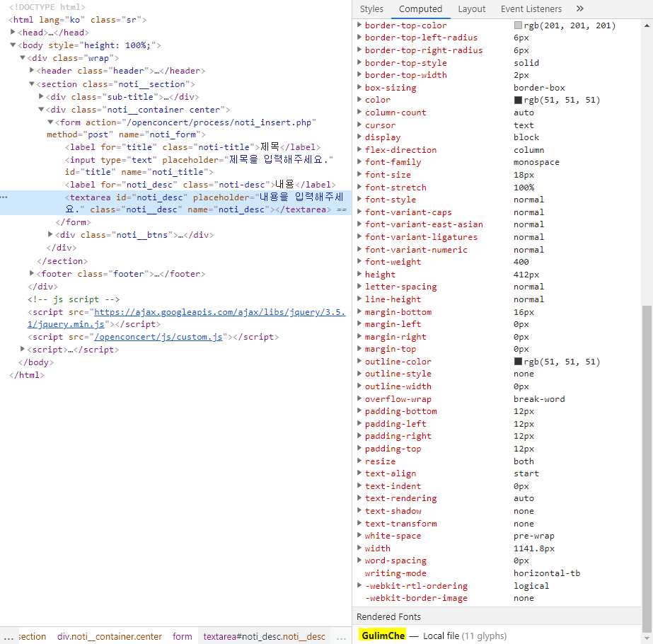Click the color property dark swatch
The image size is (653, 644).
click(518, 100)
